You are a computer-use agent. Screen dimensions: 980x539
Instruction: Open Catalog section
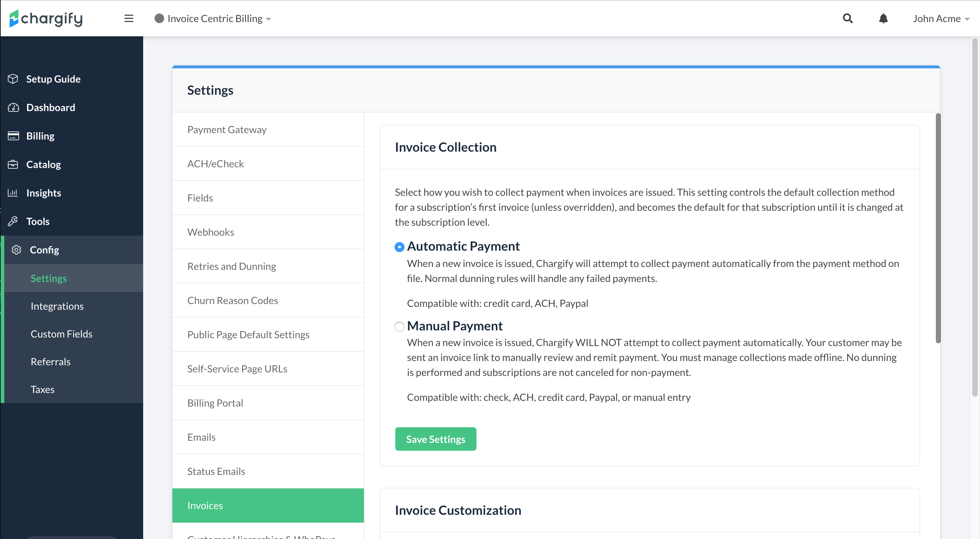point(72,164)
